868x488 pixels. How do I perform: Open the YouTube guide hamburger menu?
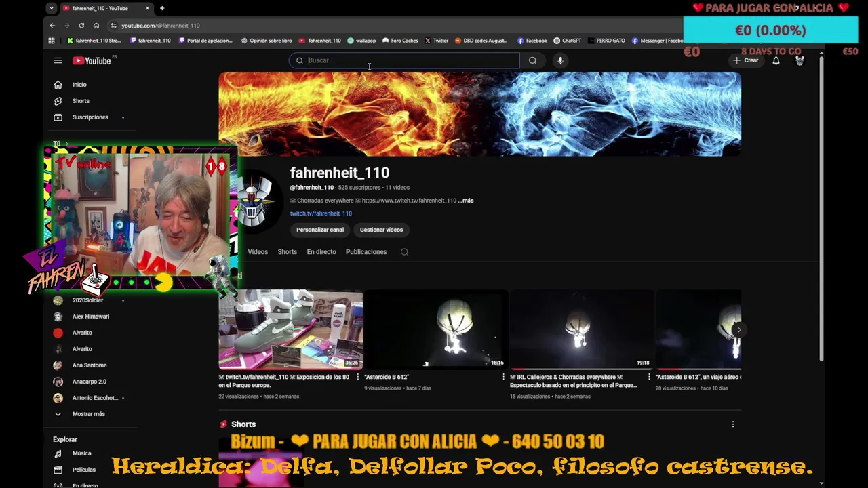point(58,60)
